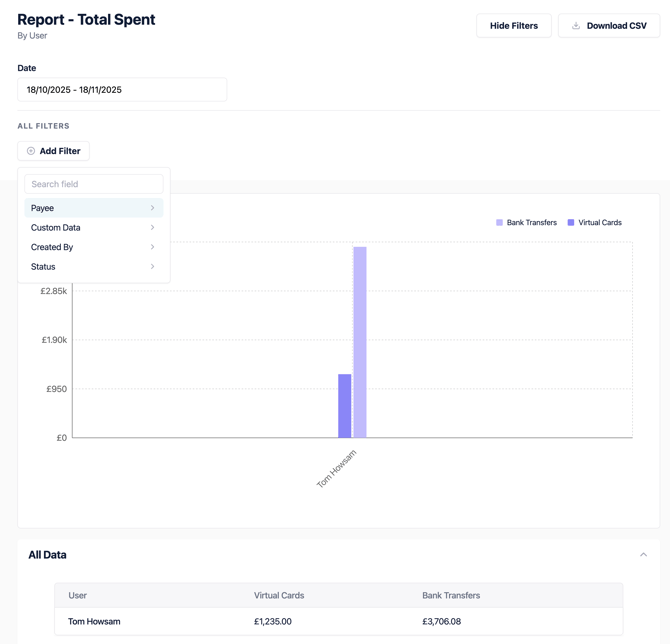Expand the Payee filter chevron
This screenshot has width=670, height=644.
click(x=152, y=208)
